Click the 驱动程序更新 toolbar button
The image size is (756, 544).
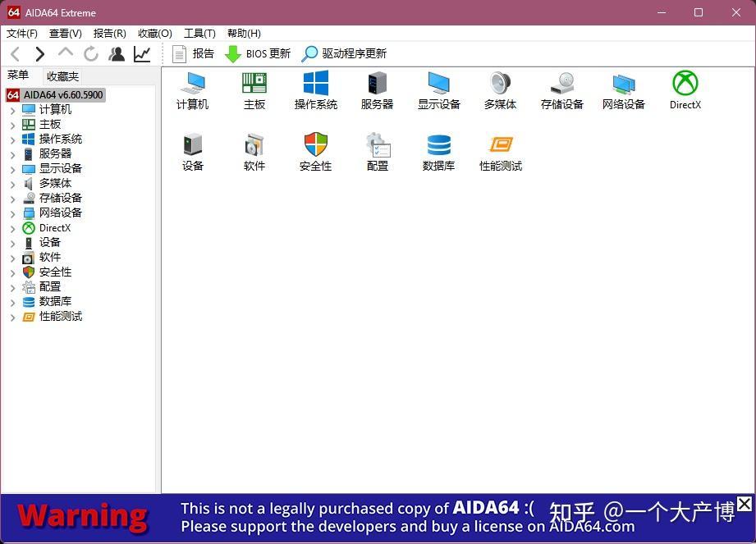tap(344, 53)
